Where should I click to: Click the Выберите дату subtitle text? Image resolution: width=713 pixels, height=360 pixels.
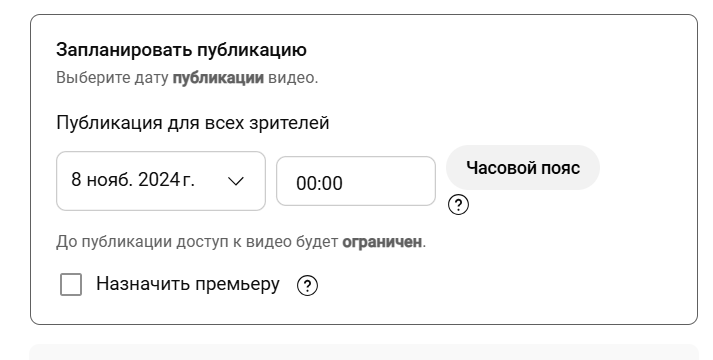click(112, 78)
